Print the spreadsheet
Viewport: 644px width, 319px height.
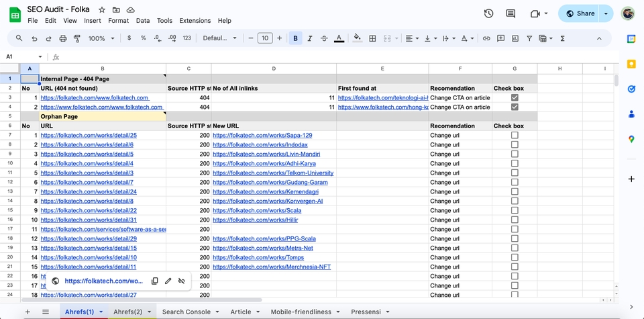(x=63, y=38)
